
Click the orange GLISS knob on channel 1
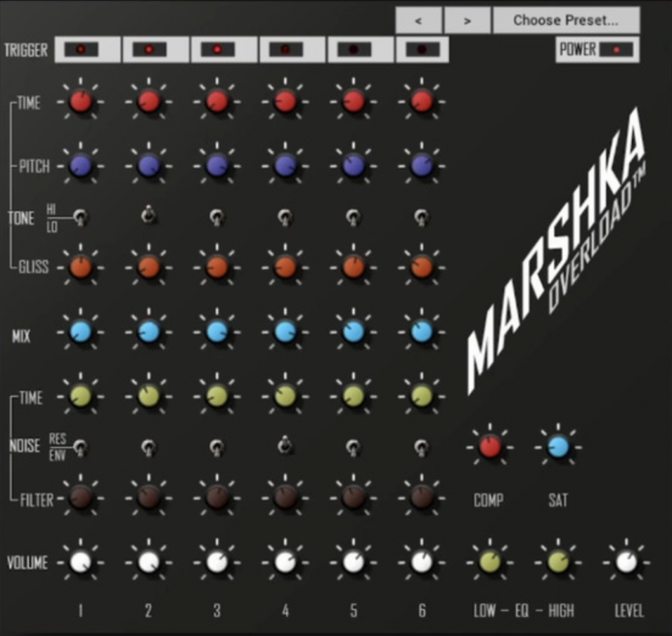pyautogui.click(x=80, y=267)
